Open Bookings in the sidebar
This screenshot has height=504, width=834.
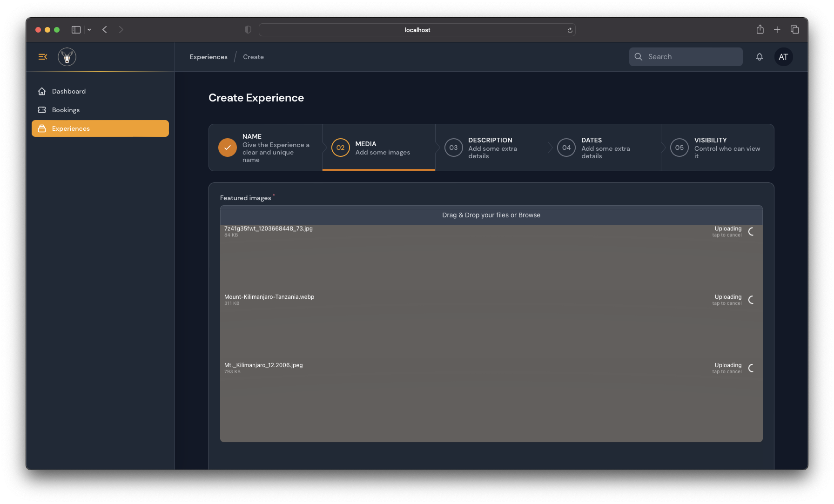[66, 110]
